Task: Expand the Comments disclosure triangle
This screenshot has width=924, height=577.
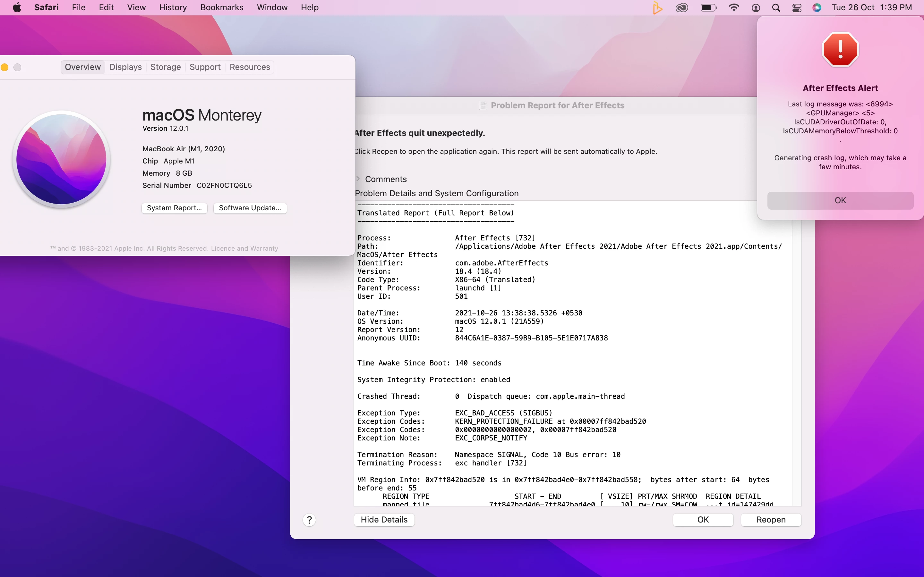Action: pyautogui.click(x=358, y=179)
